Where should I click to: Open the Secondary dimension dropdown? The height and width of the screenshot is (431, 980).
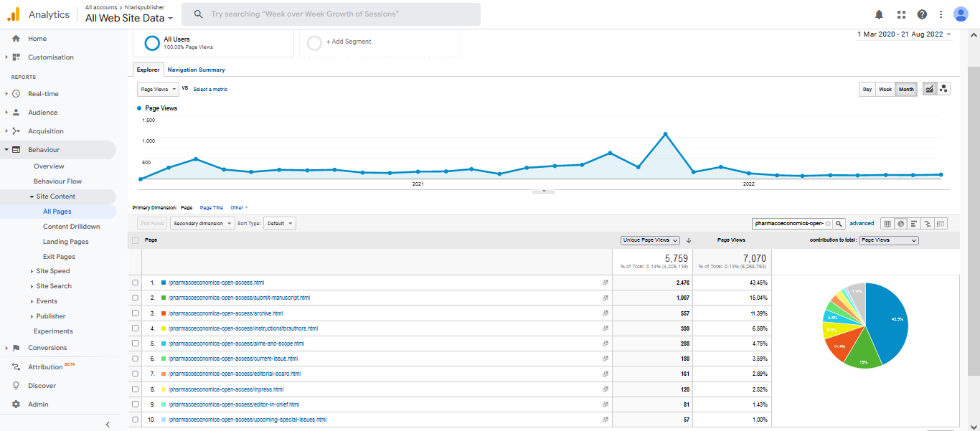(202, 224)
